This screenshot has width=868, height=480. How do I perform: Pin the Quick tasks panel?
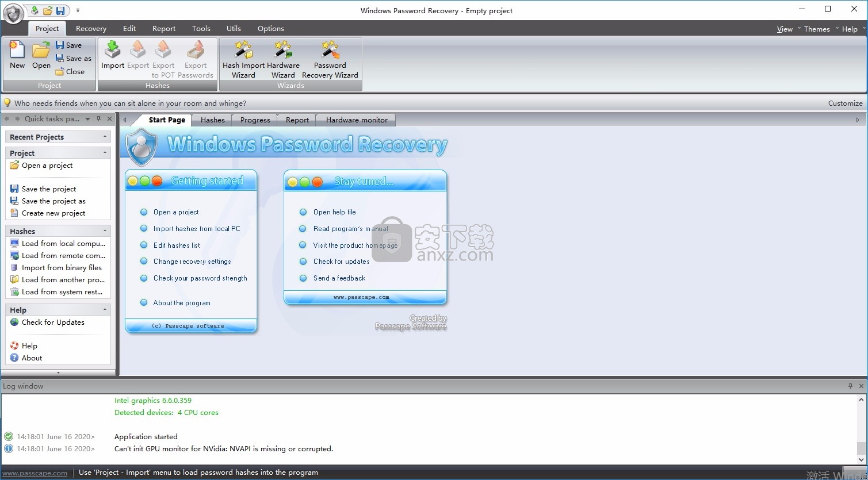click(x=98, y=119)
